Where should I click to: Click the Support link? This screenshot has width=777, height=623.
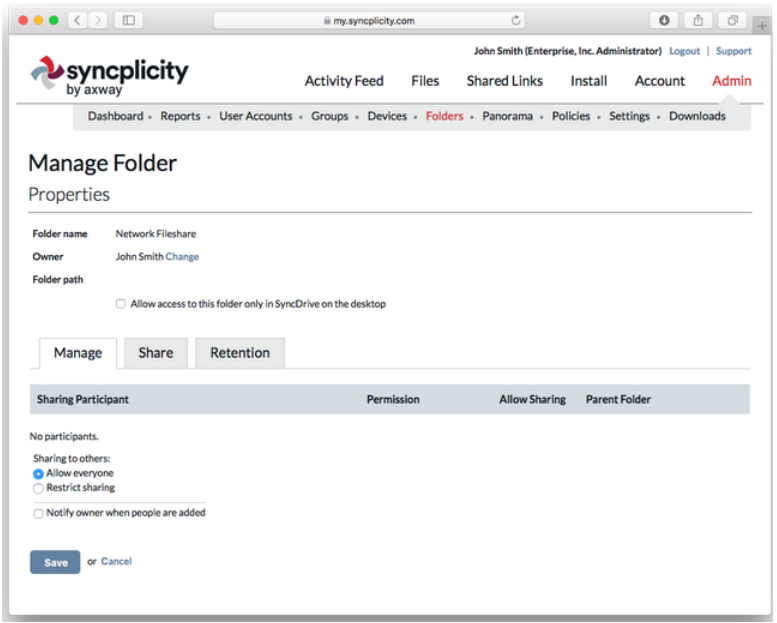pos(733,51)
